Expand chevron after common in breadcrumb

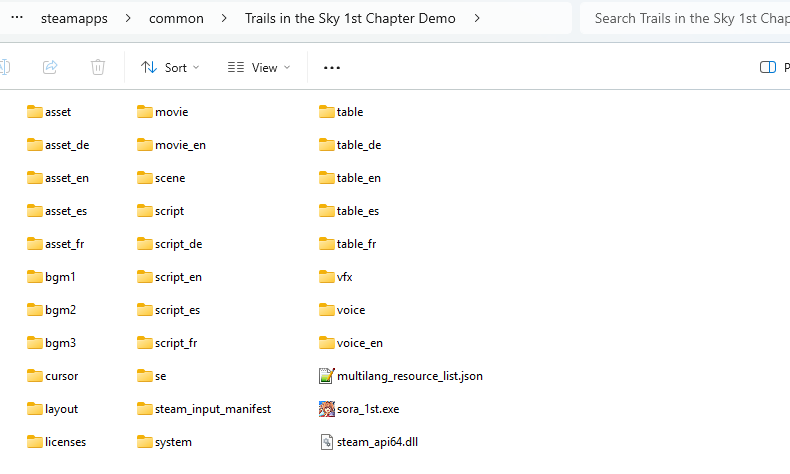point(224,18)
